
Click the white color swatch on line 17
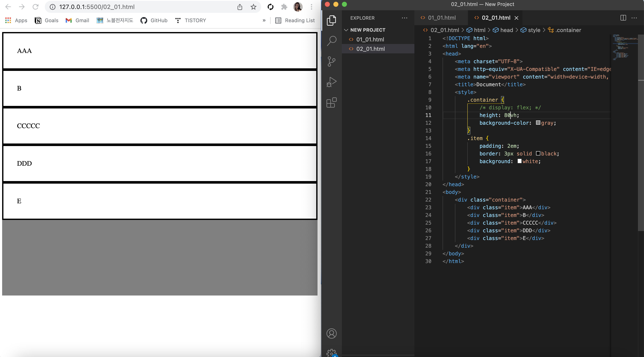(520, 161)
